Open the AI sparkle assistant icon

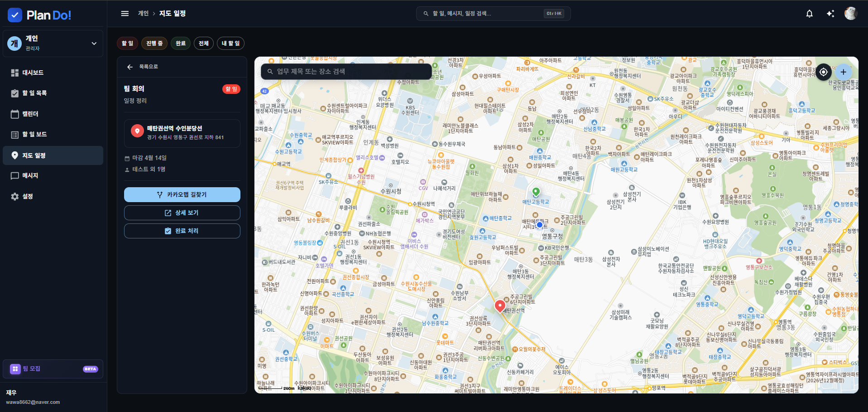(x=830, y=14)
